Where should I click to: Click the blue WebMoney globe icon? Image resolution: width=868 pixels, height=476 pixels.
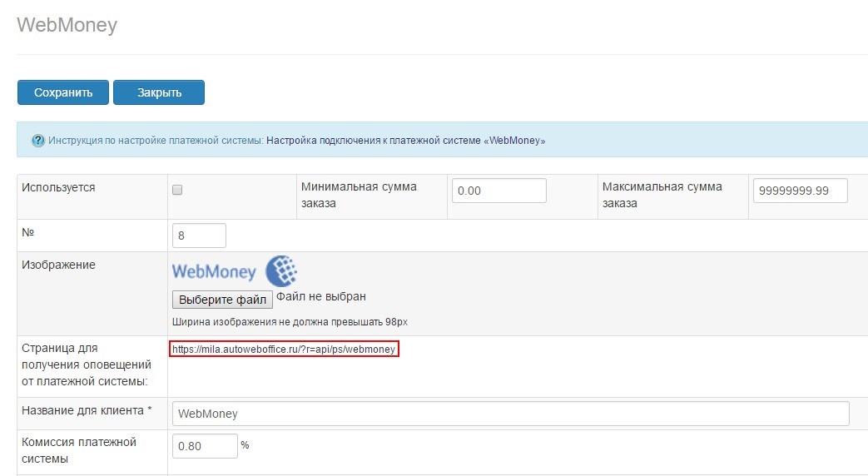click(281, 271)
